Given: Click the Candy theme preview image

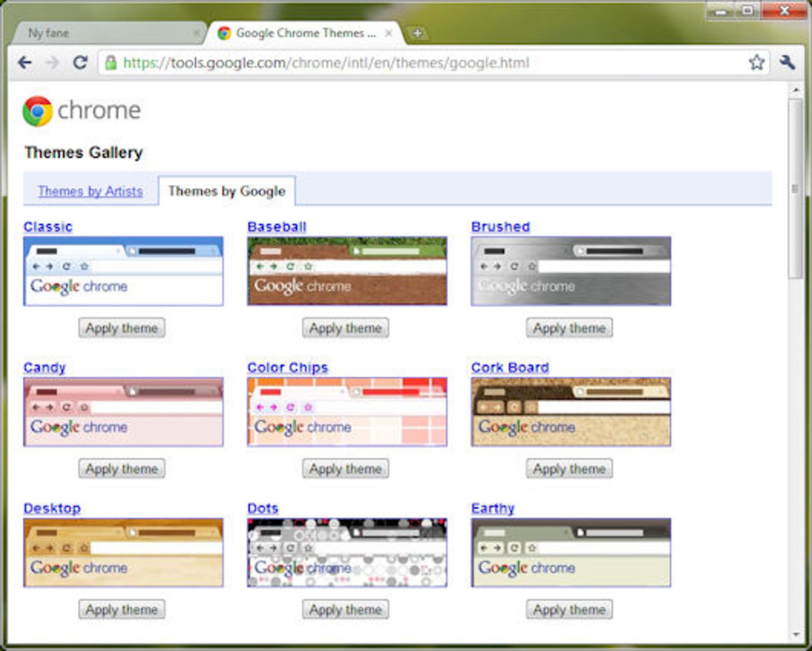Looking at the screenshot, I should point(123,412).
